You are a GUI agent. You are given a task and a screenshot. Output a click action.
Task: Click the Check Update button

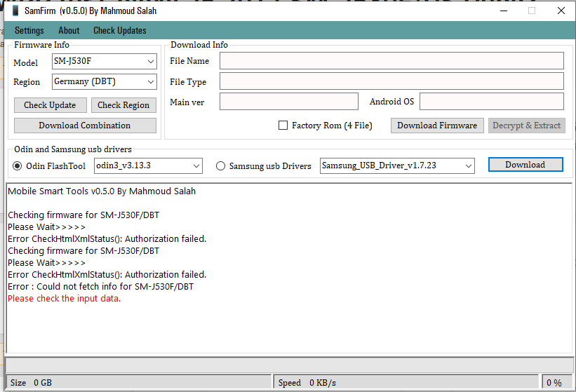51,105
